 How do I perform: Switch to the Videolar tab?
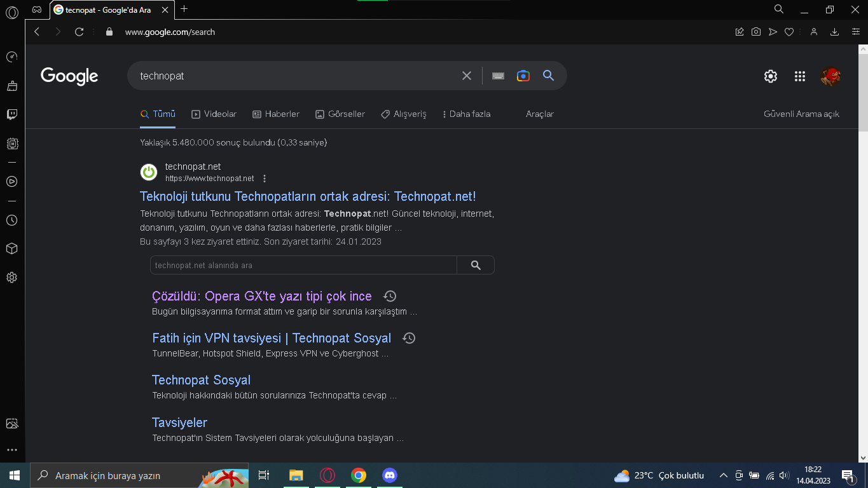214,114
